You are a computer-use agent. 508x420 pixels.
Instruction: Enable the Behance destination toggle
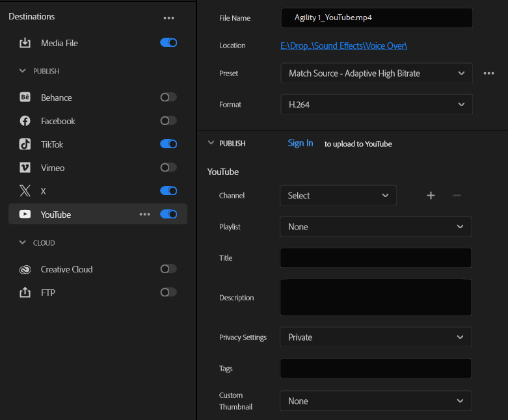point(168,97)
